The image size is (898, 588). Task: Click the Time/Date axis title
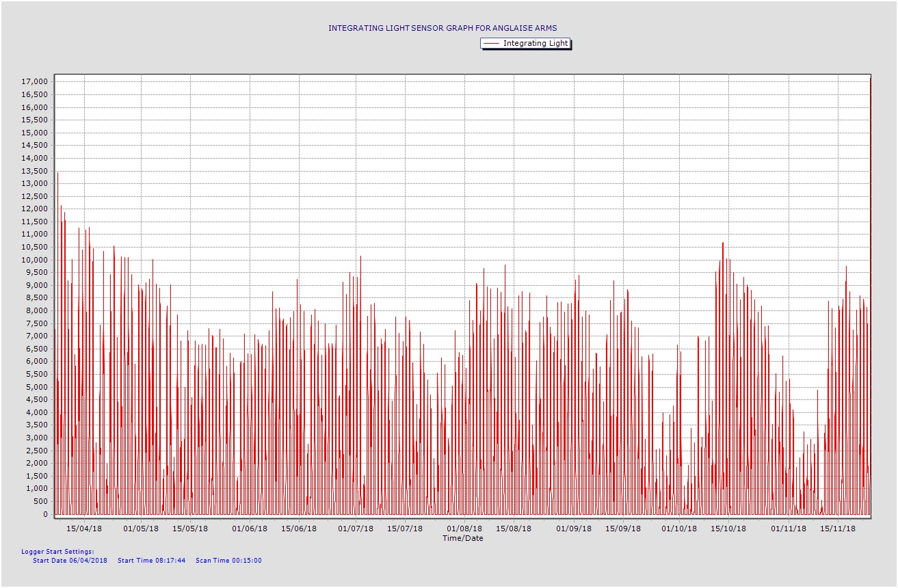click(462, 538)
